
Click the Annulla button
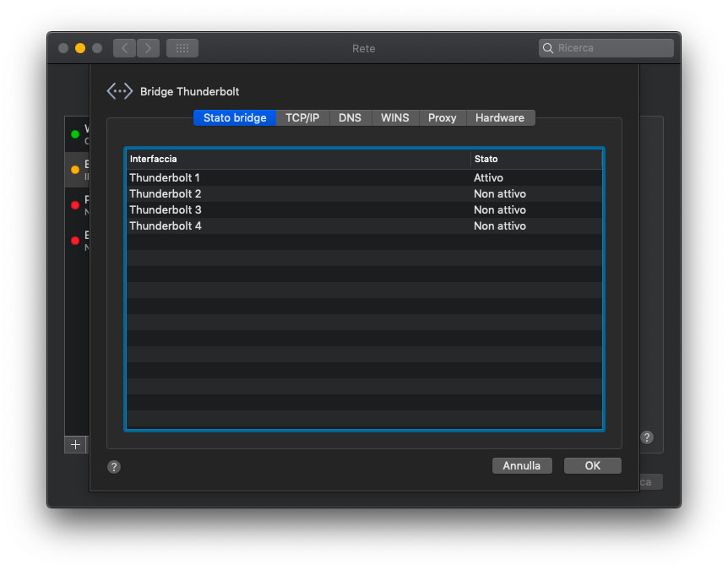[x=522, y=465]
